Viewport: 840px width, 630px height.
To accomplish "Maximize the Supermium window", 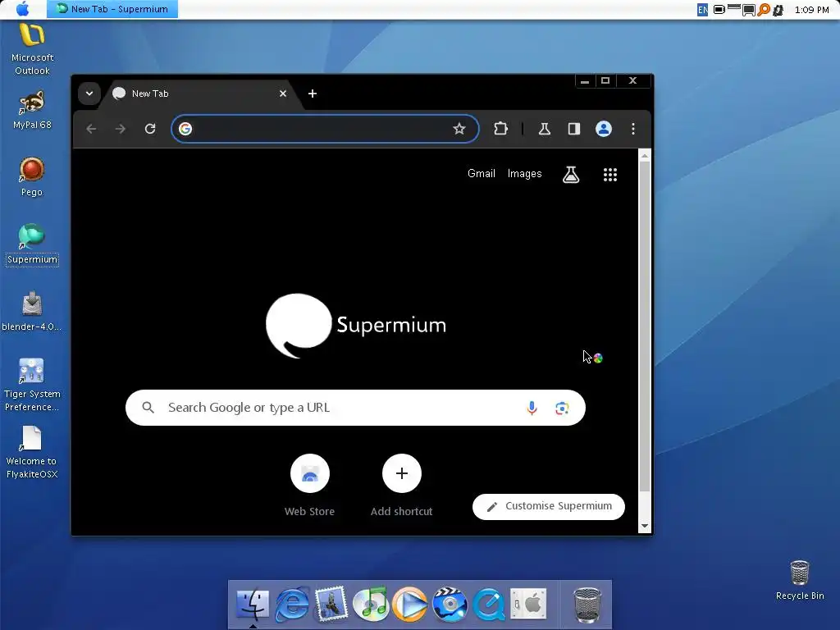I will click(x=605, y=81).
